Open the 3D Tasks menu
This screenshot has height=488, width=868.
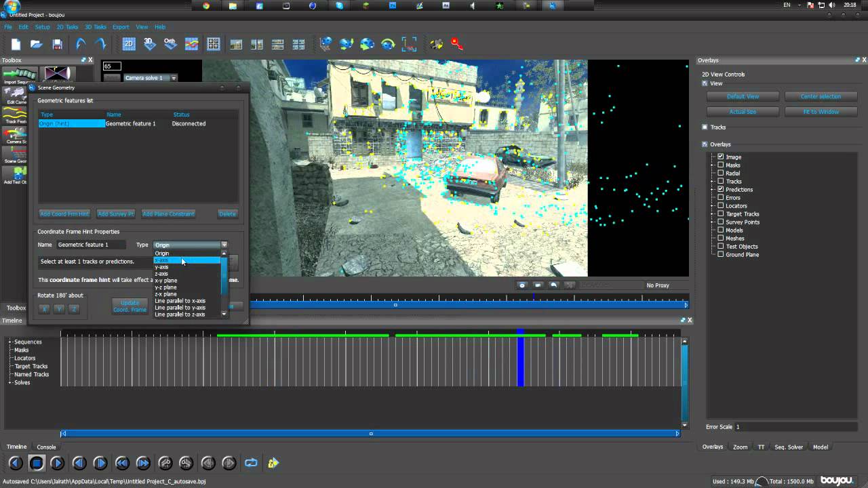96,27
